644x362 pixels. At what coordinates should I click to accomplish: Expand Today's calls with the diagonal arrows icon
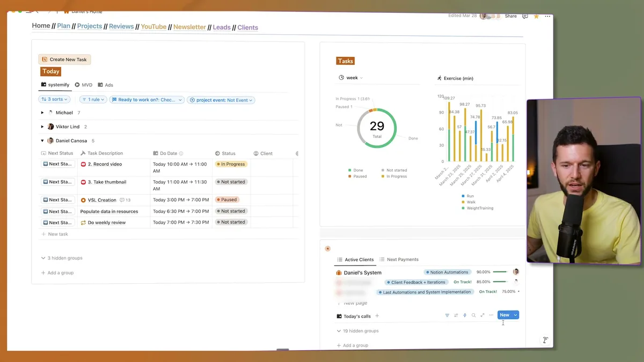[482, 315]
